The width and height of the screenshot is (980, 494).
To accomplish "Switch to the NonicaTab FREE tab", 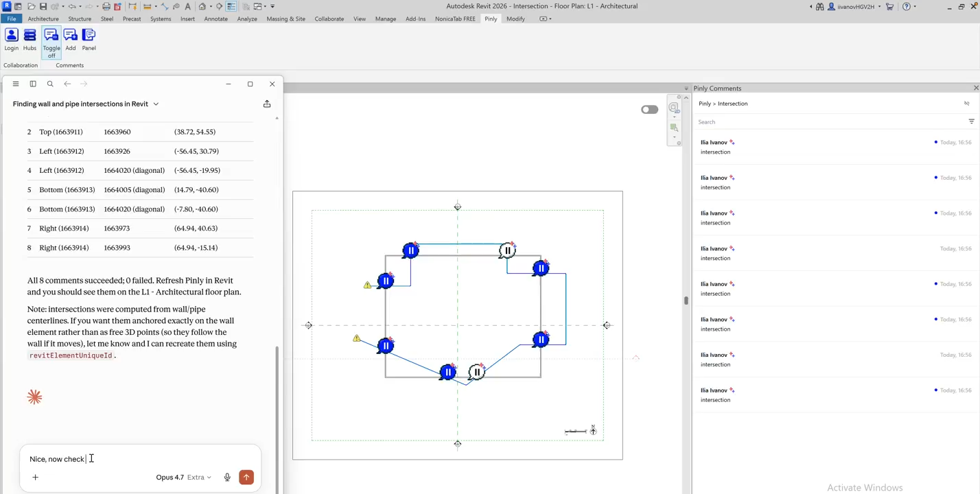I will click(x=455, y=19).
